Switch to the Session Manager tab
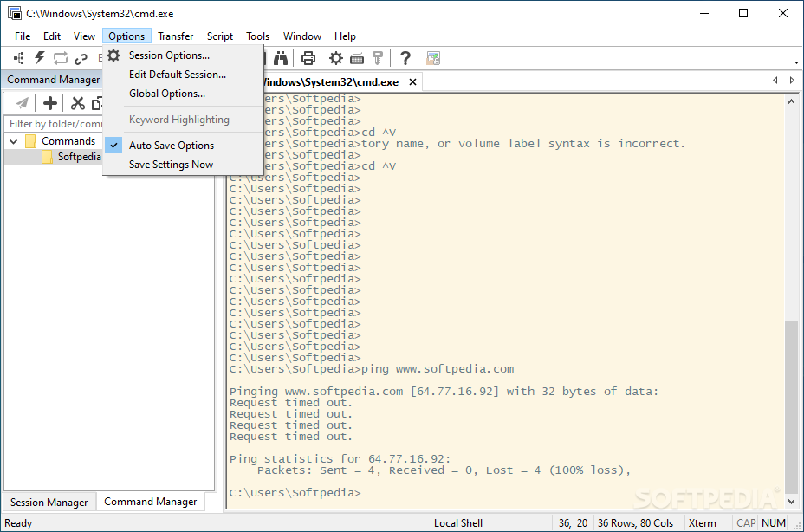Image resolution: width=804 pixels, height=532 pixels. point(49,503)
